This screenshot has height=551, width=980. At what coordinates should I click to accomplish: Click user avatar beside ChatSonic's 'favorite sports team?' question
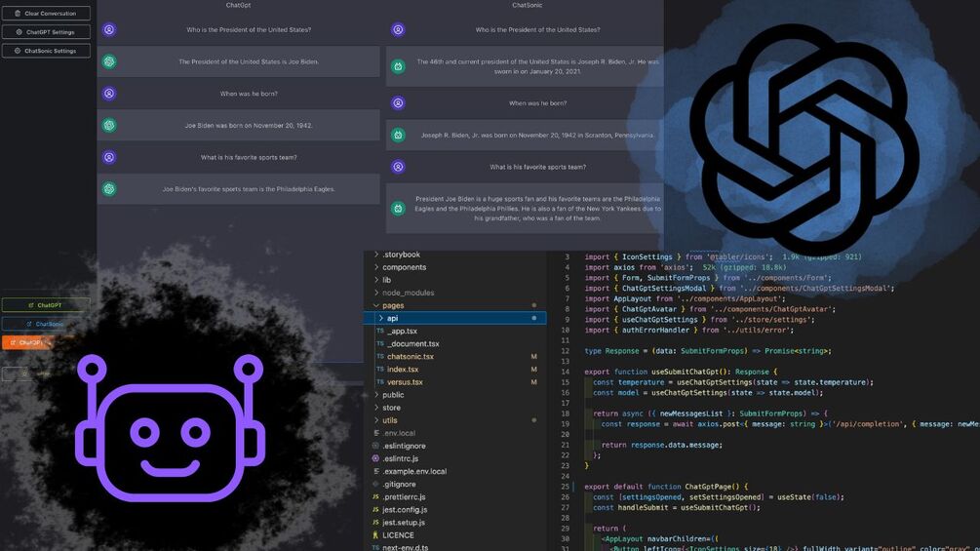click(398, 167)
